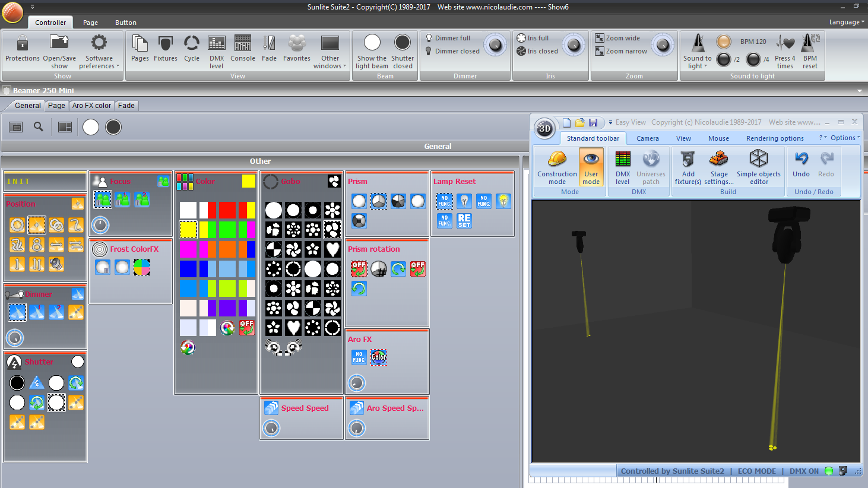Click the dark circle beam-off button
Screen dimensions: 868x488
pyautogui.click(x=113, y=127)
